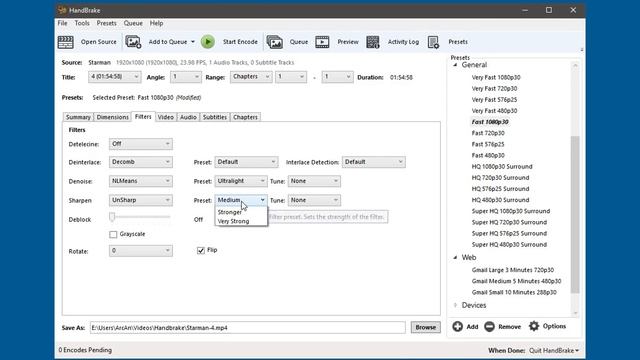Viewport: 640px width, 360px height.
Task: Open the Denoise Tune dropdown
Action: pyautogui.click(x=314, y=181)
